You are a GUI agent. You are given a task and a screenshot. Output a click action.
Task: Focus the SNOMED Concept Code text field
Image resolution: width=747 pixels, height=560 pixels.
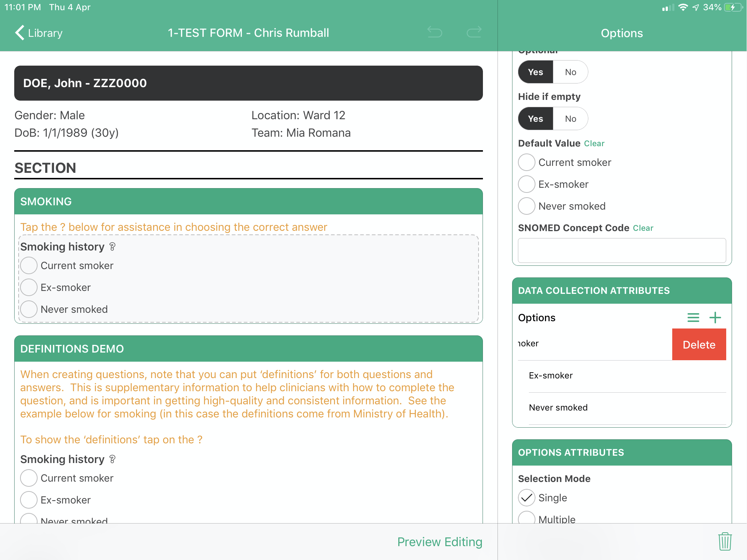(622, 250)
